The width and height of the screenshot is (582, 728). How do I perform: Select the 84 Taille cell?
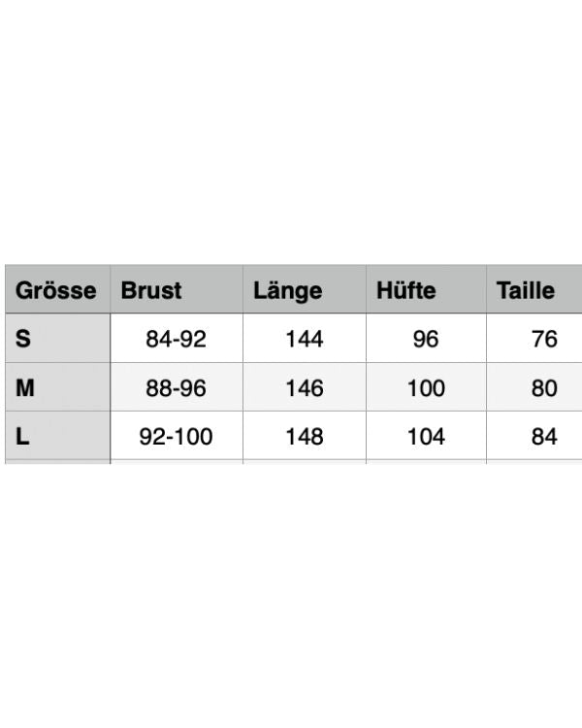[x=545, y=437]
